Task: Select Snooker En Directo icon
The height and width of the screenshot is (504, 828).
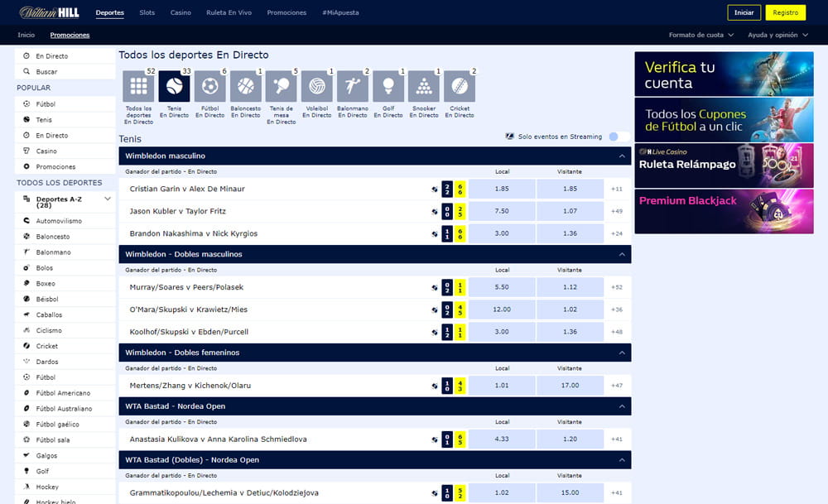Action: click(424, 86)
